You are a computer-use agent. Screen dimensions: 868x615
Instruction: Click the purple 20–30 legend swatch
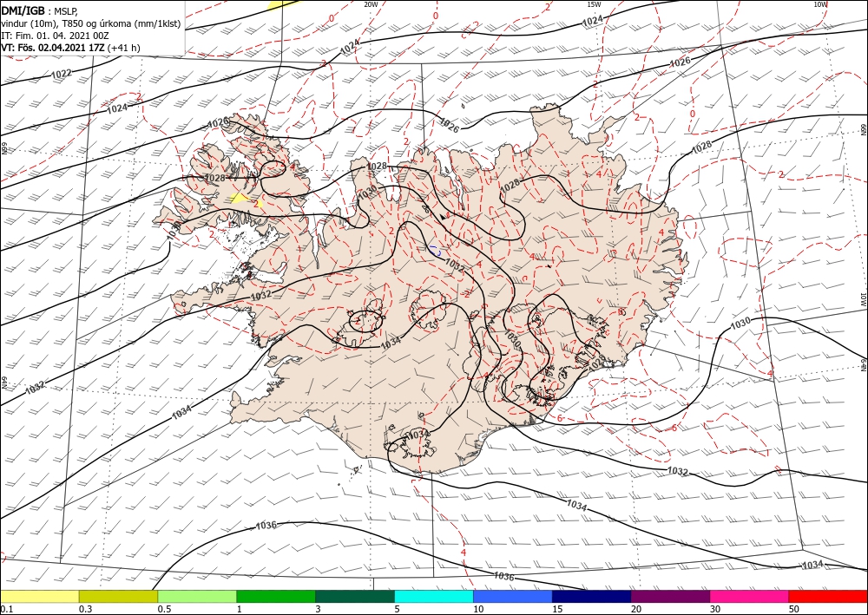[670, 596]
